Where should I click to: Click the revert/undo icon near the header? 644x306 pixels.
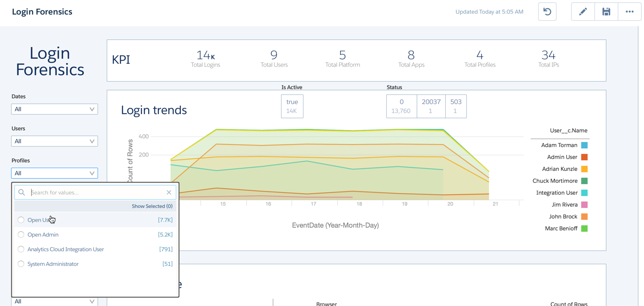click(547, 11)
